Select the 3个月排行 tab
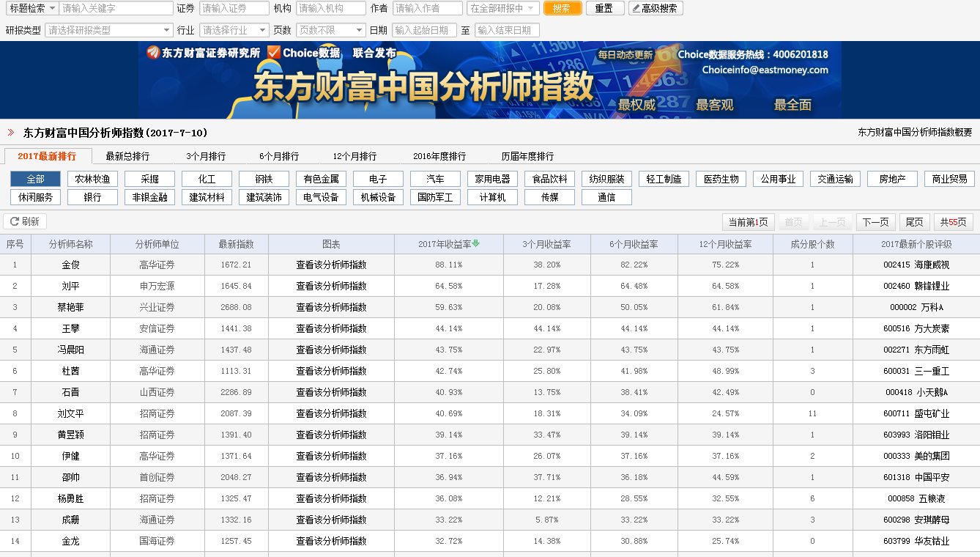980x557 pixels. (206, 156)
